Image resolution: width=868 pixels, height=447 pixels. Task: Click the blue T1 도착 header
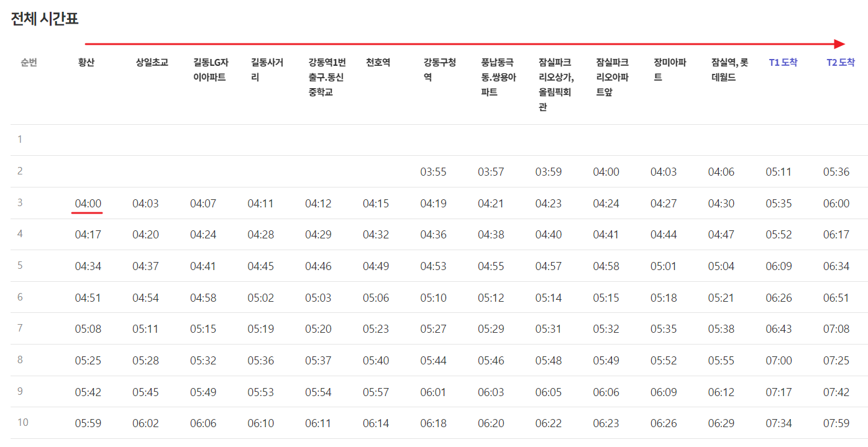(x=783, y=63)
